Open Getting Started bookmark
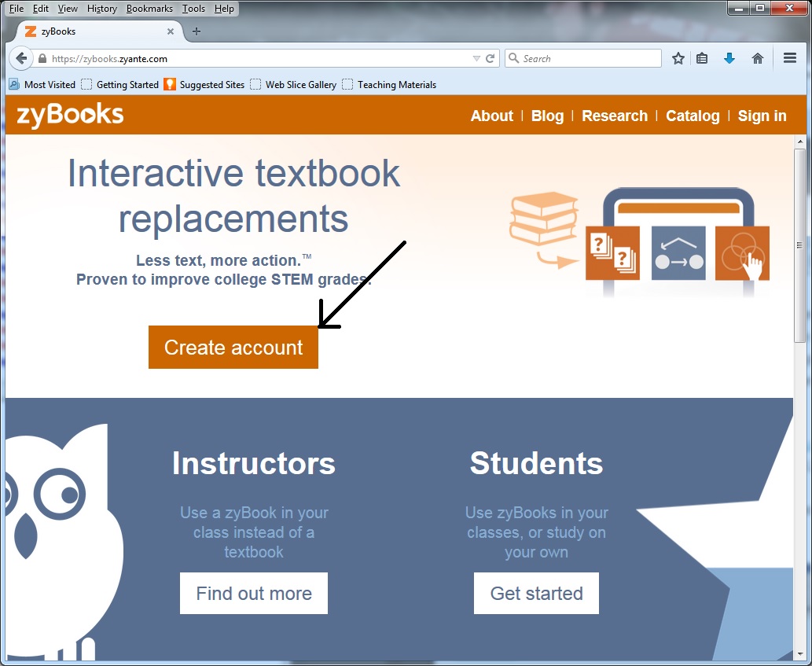This screenshot has width=812, height=666. [x=120, y=84]
